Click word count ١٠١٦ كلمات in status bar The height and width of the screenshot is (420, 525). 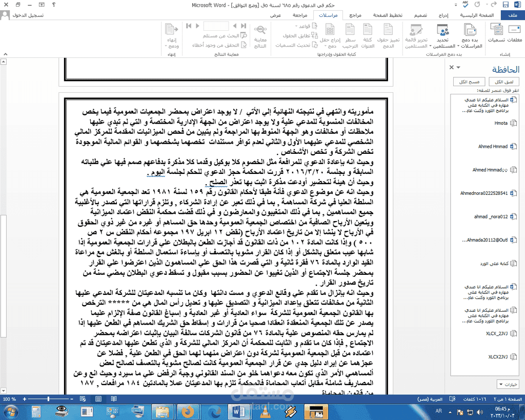[474, 399]
